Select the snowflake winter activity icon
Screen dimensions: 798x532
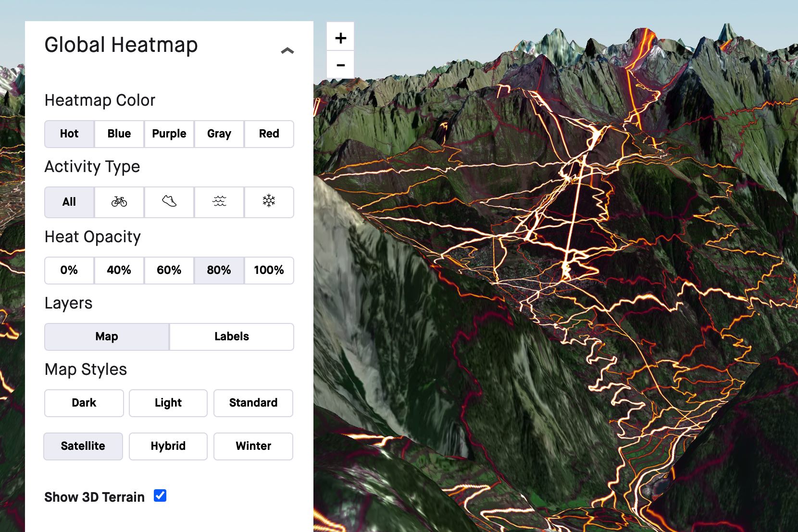(269, 202)
